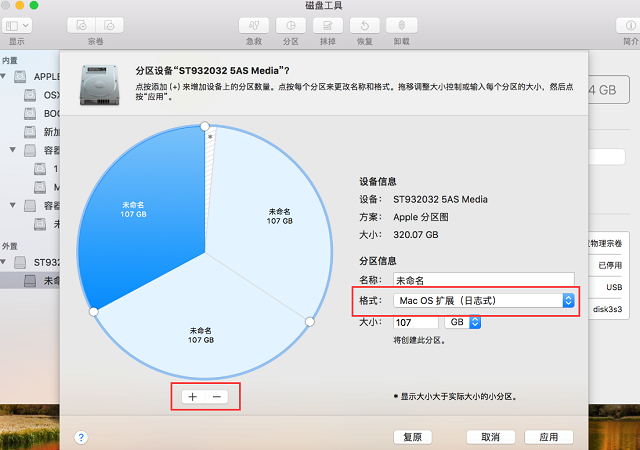The width and height of the screenshot is (640, 450).
Task: Collapse the APPLE internal disk tree item
Action: pos(7,75)
